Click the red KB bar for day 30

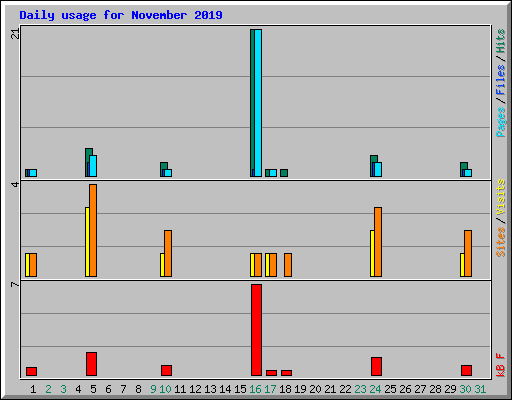pos(466,371)
